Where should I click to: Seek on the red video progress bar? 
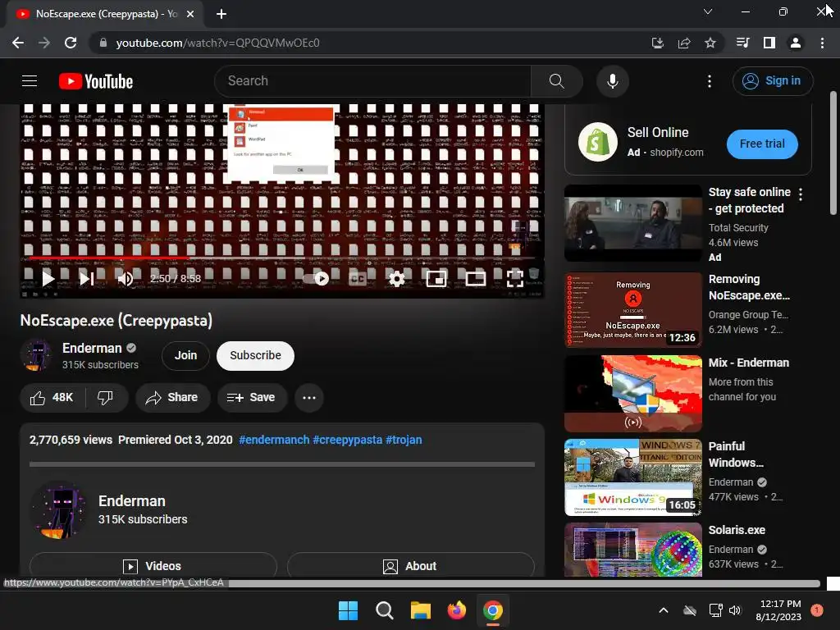coord(282,258)
